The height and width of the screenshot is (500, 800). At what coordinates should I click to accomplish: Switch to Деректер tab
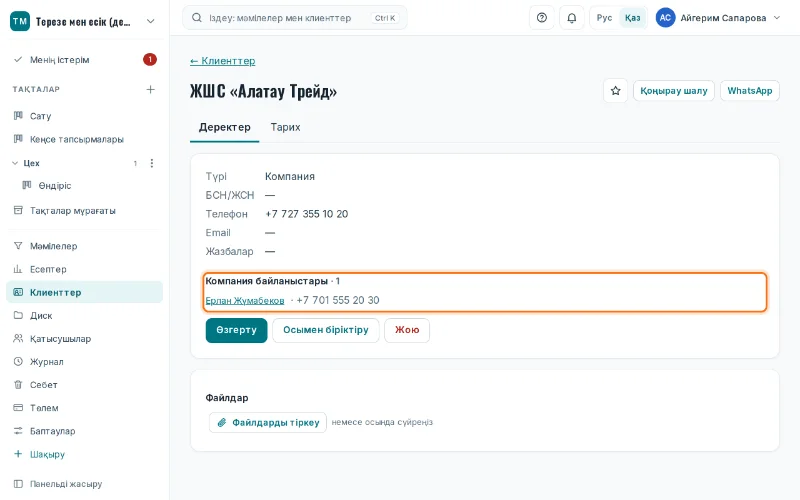[224, 128]
